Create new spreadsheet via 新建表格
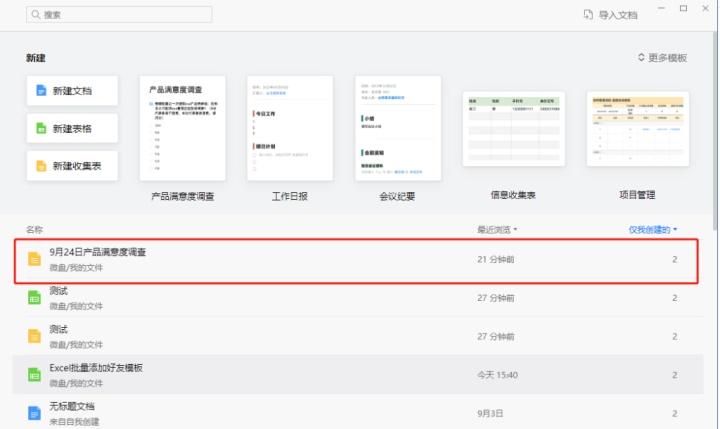The height and width of the screenshot is (429, 720). point(72,128)
